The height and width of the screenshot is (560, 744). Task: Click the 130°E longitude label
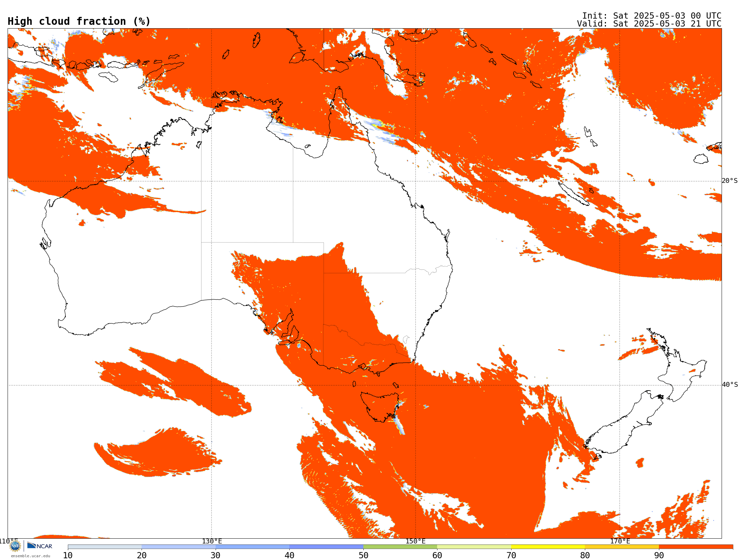click(x=212, y=541)
